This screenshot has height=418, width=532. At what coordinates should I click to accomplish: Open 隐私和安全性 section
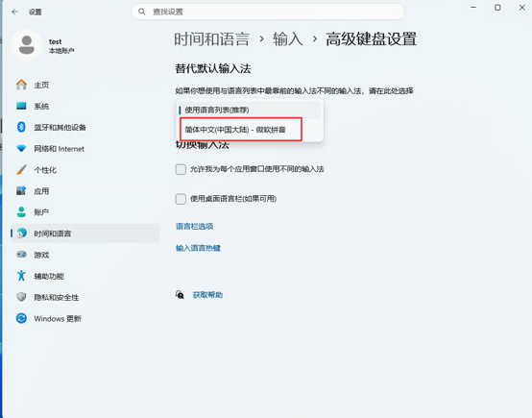tap(85, 298)
